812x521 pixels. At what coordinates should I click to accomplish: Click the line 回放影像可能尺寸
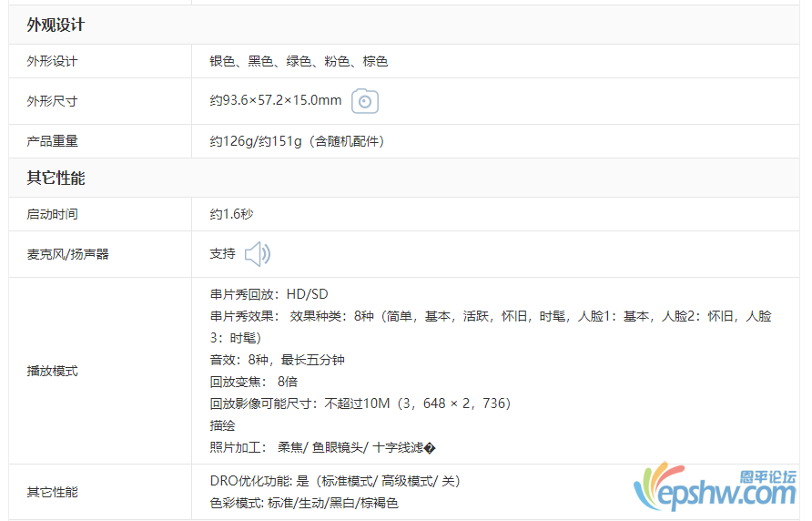360,404
